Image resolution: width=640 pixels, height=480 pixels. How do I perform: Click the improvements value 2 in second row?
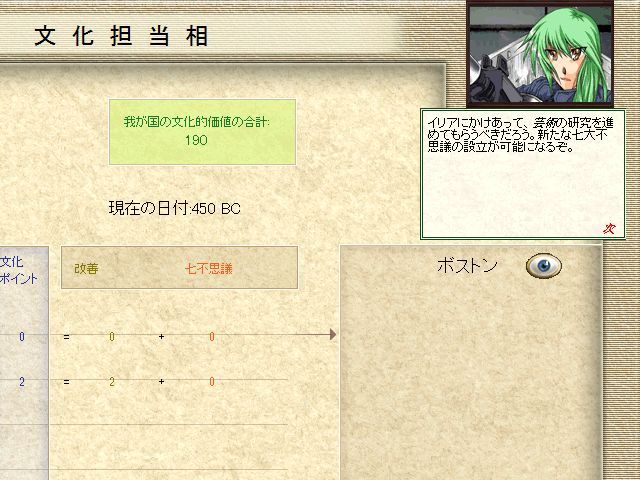point(112,382)
